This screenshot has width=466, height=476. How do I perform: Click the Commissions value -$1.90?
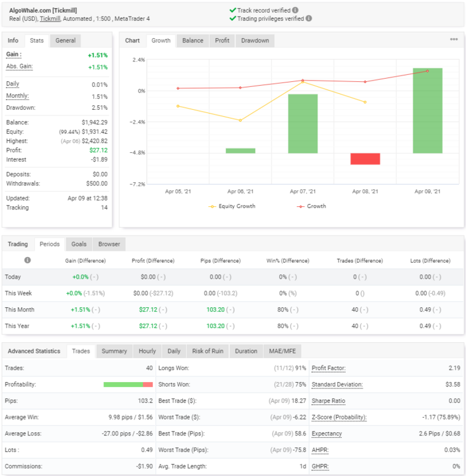tap(145, 466)
